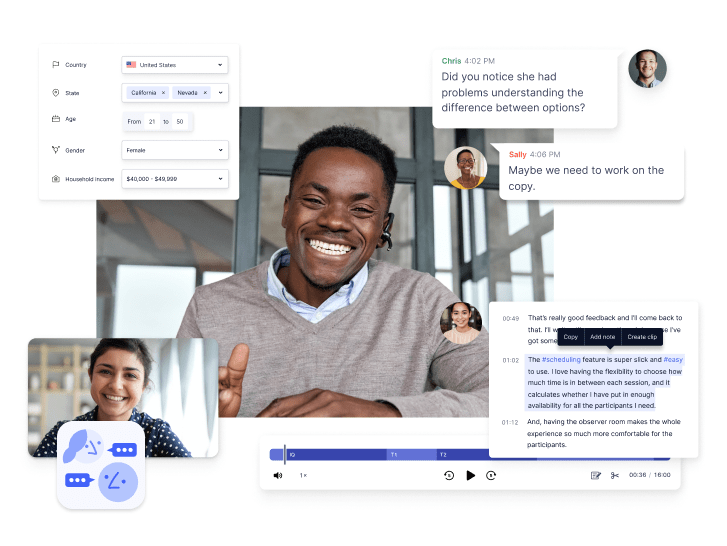Open the Country dropdown showing United States
The width and height of the screenshot is (727, 546).
click(x=175, y=65)
